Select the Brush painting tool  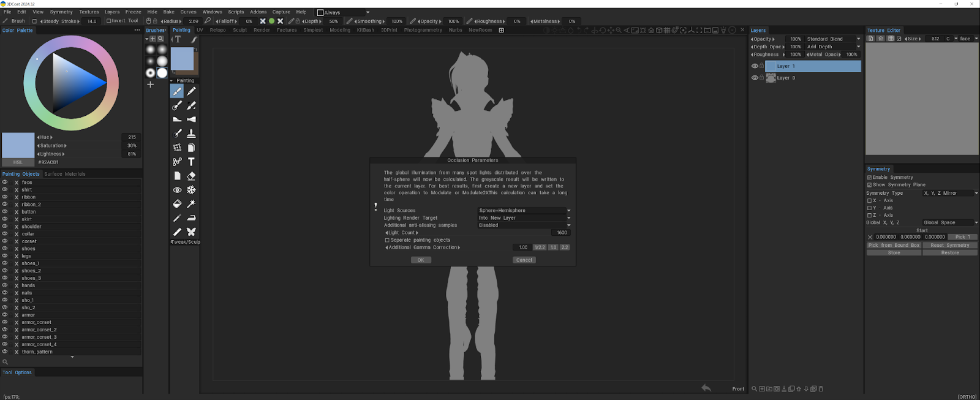click(x=177, y=91)
